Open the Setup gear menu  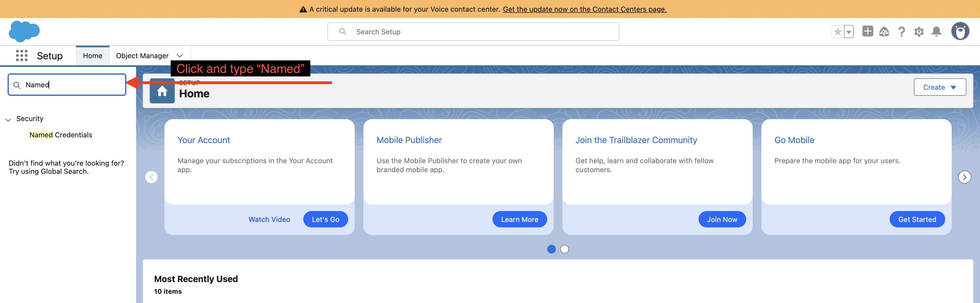pyautogui.click(x=919, y=32)
